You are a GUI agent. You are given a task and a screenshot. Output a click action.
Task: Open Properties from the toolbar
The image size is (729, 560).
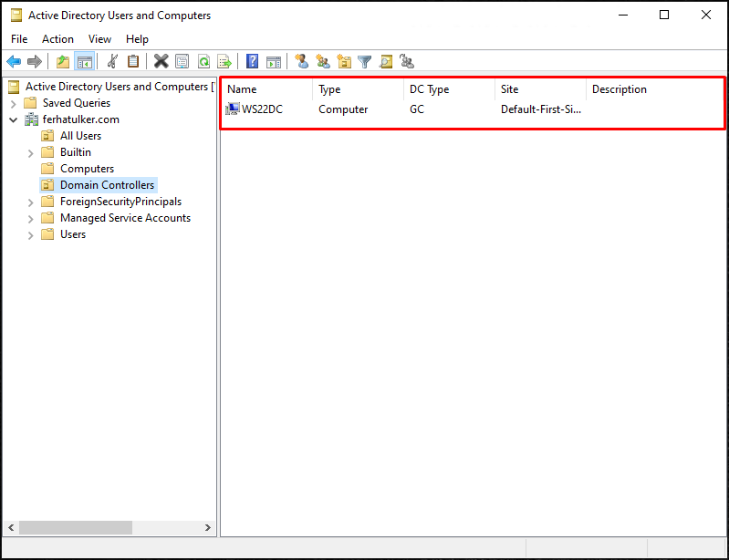pyautogui.click(x=182, y=61)
